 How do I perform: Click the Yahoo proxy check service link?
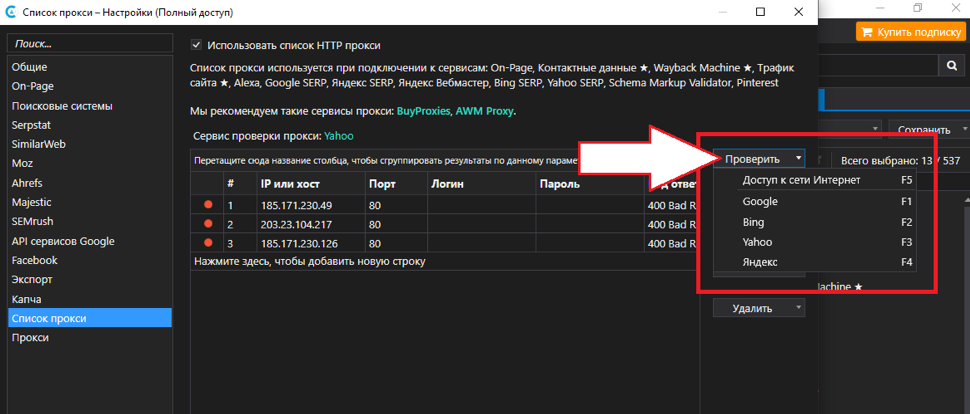tap(338, 136)
